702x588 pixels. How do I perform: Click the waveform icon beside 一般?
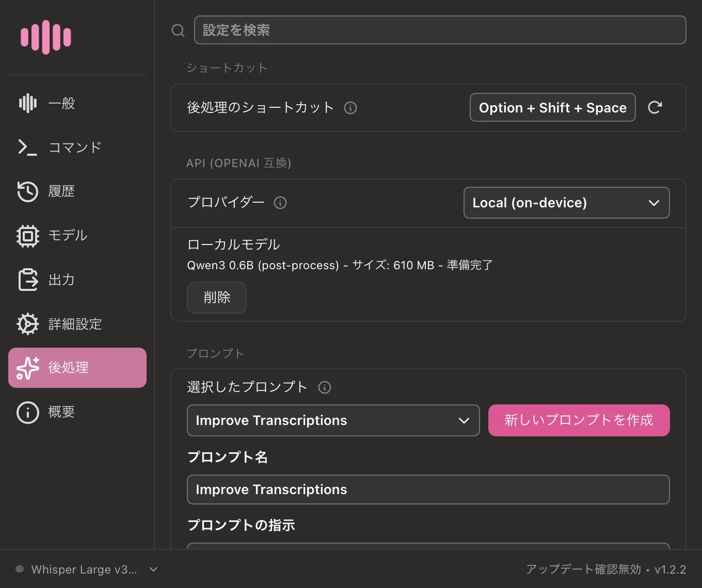[x=28, y=103]
